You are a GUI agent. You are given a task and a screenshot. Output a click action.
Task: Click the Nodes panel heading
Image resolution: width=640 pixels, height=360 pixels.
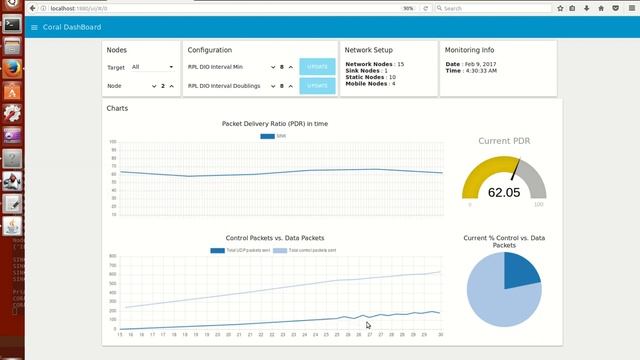pyautogui.click(x=117, y=50)
